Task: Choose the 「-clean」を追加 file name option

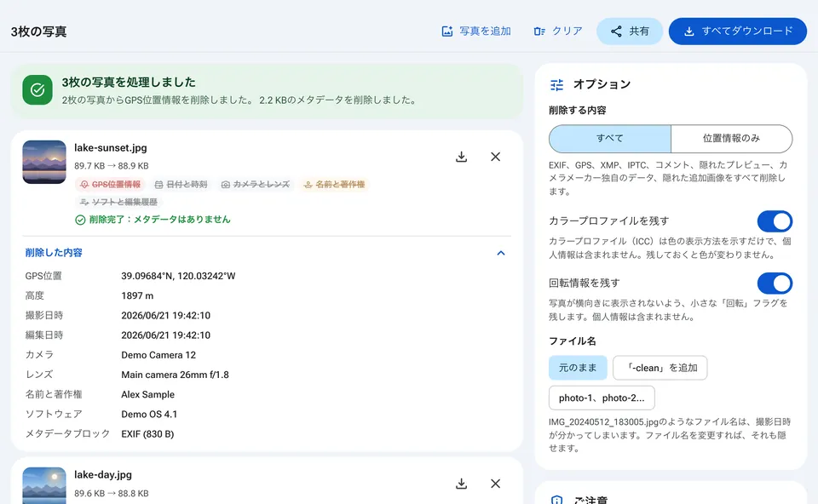Action: click(660, 368)
